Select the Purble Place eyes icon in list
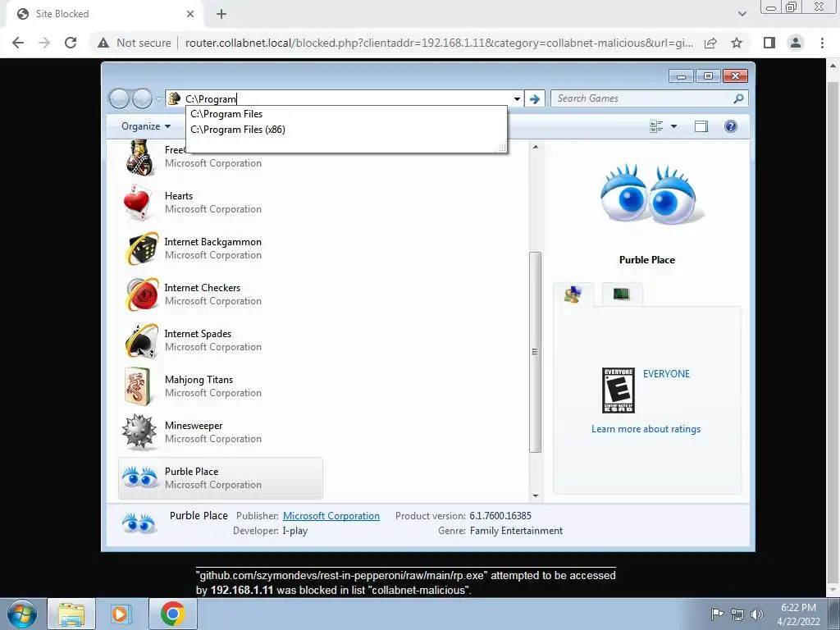This screenshot has width=840, height=630. pyautogui.click(x=139, y=477)
